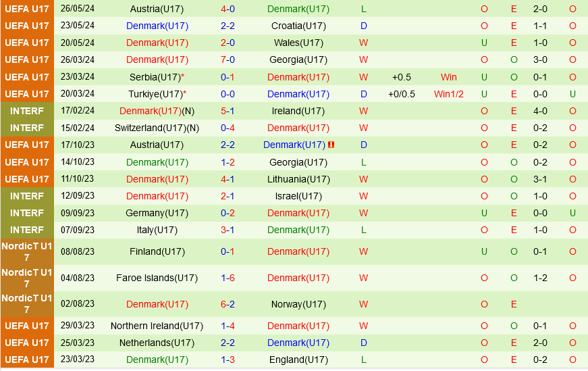Select the Wales(U17) team link
This screenshot has height=371, width=588.
coord(298,43)
